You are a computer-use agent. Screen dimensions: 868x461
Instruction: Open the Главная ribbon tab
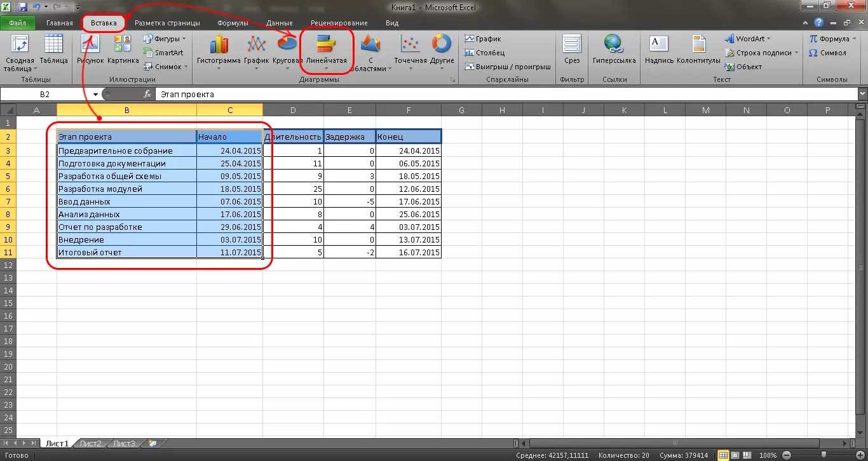(59, 23)
